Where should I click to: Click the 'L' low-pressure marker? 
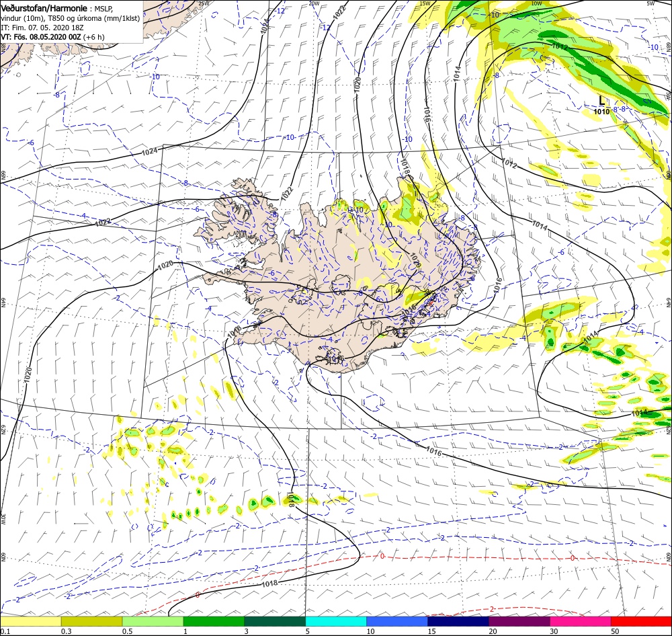(601, 100)
